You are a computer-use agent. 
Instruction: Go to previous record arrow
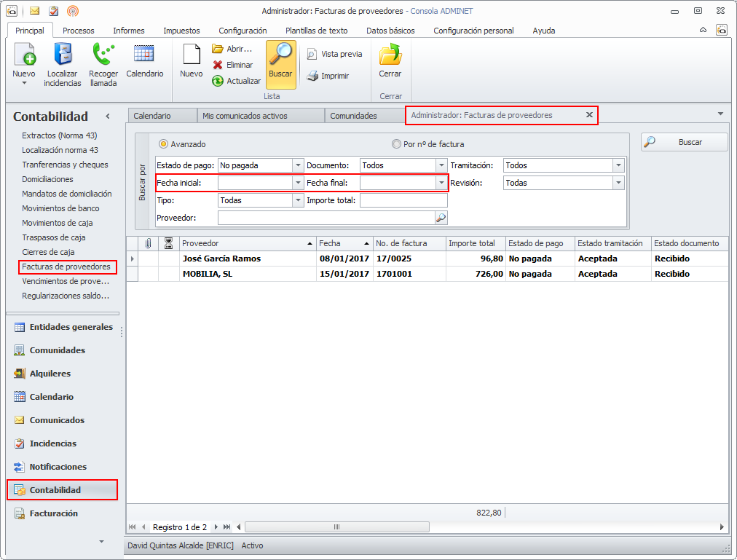(143, 527)
